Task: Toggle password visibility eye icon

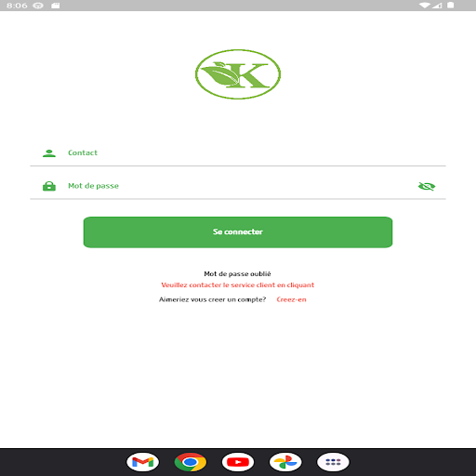Action: click(x=427, y=186)
